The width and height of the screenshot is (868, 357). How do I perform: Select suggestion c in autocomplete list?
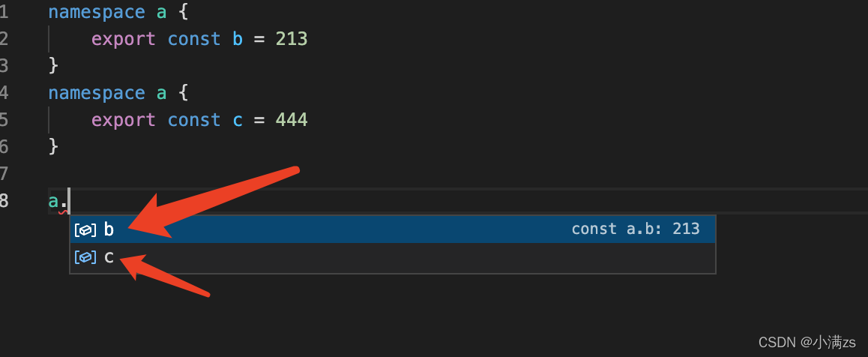click(x=393, y=256)
